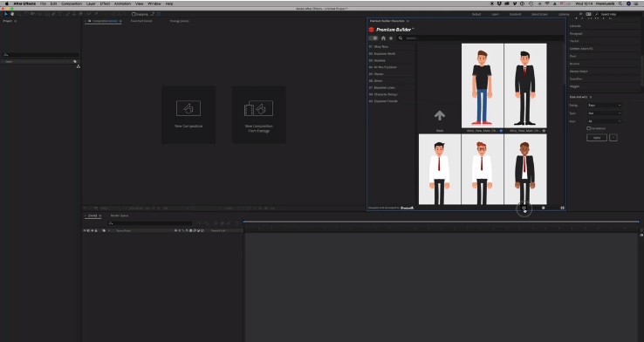644x342 pixels.
Task: Click the New Composition From Footage icon
Action: click(259, 108)
